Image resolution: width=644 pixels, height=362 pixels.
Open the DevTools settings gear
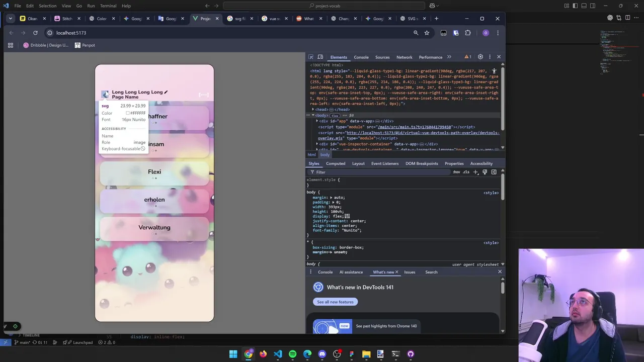pyautogui.click(x=480, y=57)
